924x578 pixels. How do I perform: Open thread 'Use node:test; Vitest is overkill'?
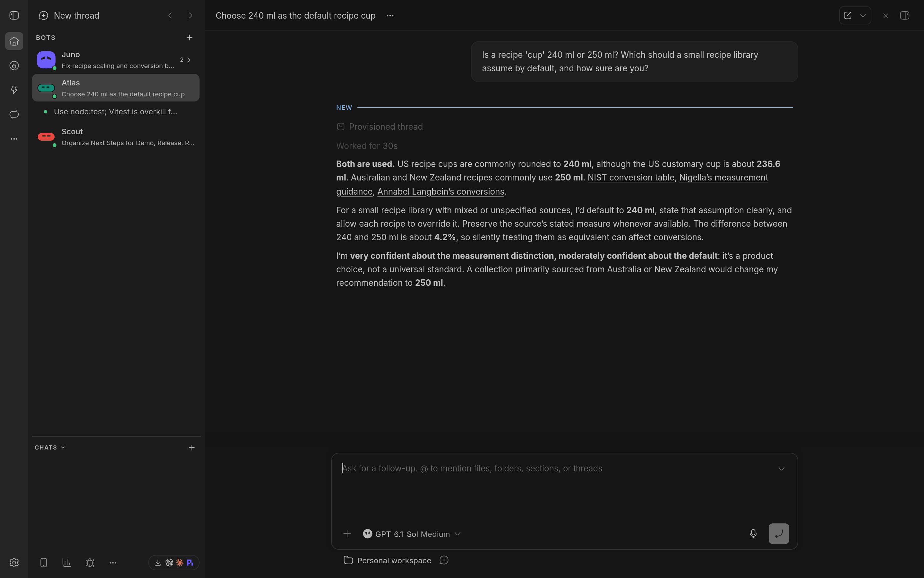pyautogui.click(x=116, y=112)
